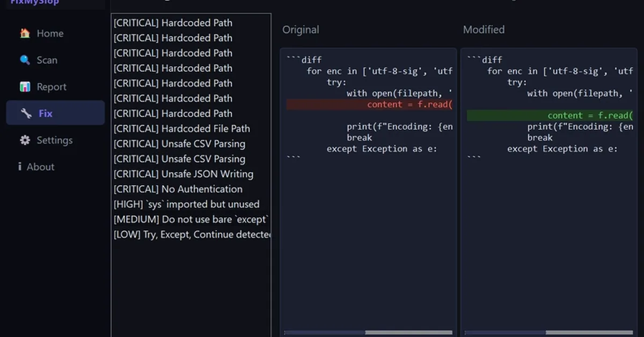Click the Report chart icon
This screenshot has width=644, height=337.
(25, 87)
